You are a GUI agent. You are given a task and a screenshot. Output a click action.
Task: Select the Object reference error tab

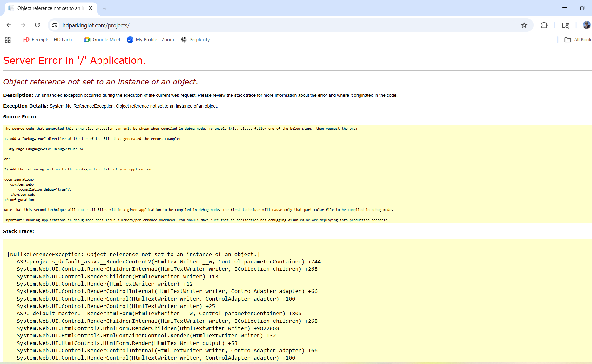[x=48, y=8]
